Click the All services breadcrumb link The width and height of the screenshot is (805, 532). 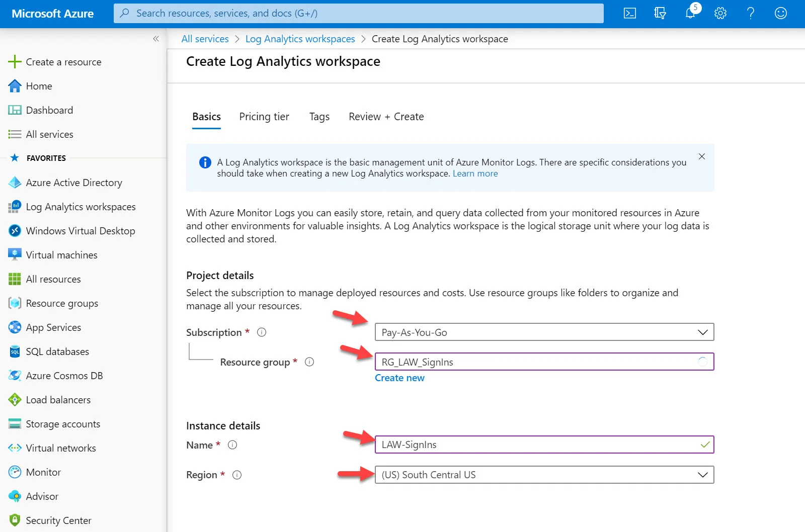(x=205, y=39)
